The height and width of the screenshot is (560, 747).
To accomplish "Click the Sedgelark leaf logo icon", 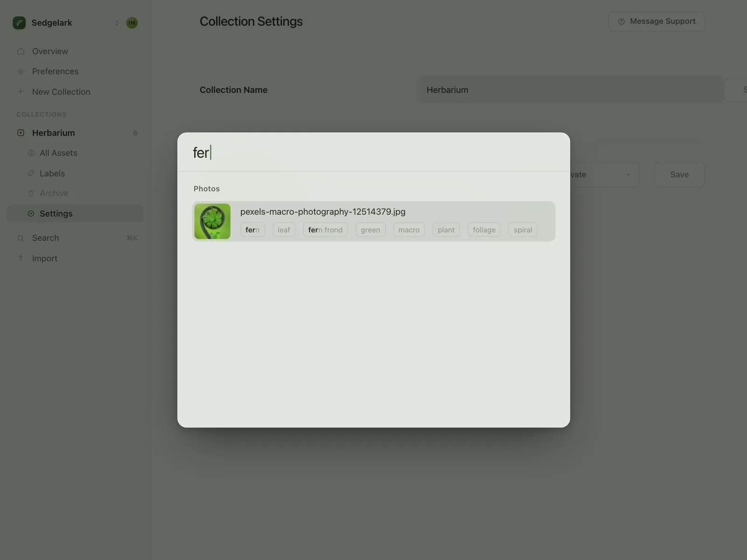I will (19, 22).
